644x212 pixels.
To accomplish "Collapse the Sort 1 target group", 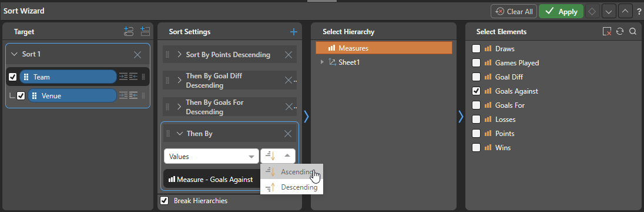I will pyautogui.click(x=14, y=54).
